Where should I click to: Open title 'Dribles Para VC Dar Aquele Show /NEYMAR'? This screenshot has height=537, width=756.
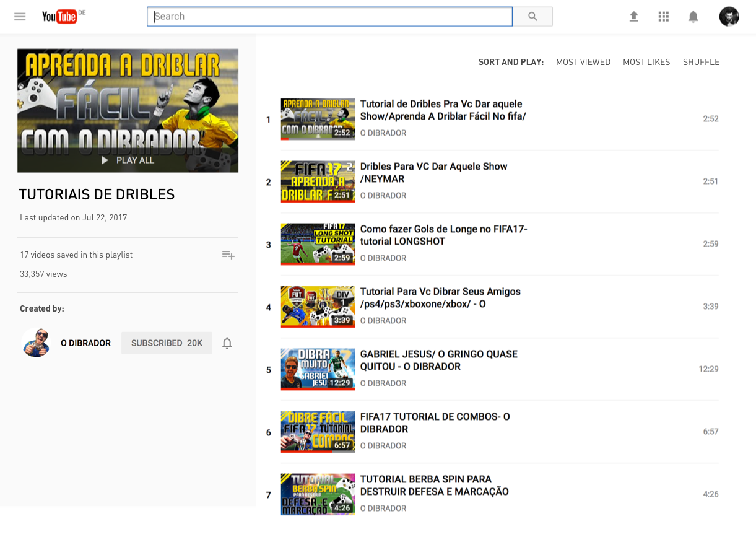coord(434,173)
